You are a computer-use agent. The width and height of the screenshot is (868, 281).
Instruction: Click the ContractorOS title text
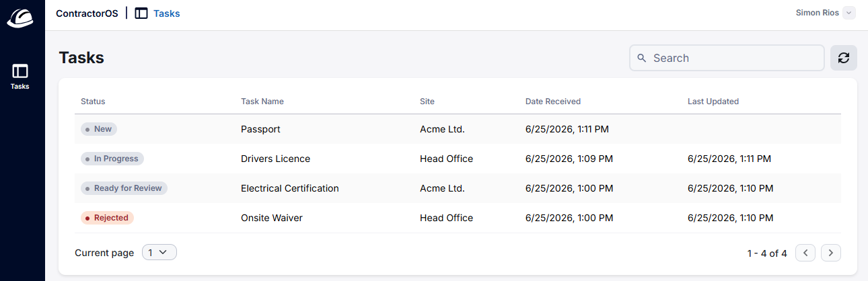point(87,13)
